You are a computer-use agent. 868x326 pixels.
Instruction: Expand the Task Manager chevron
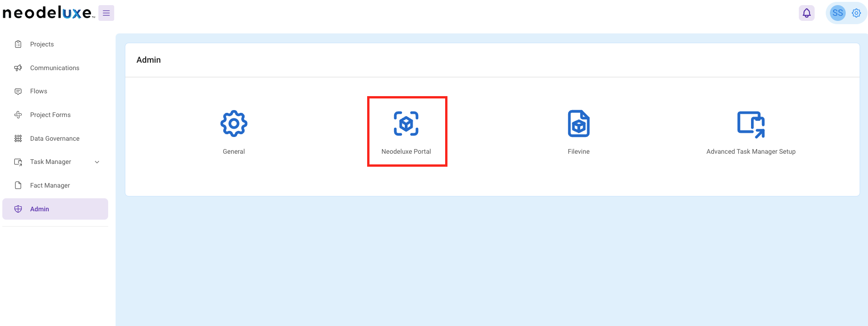(x=97, y=162)
